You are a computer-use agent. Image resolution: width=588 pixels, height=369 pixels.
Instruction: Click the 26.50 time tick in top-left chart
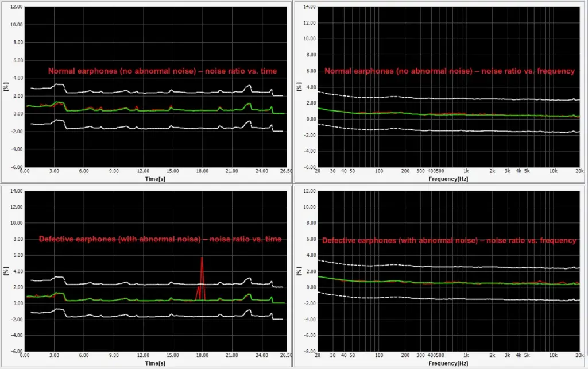[x=285, y=171]
